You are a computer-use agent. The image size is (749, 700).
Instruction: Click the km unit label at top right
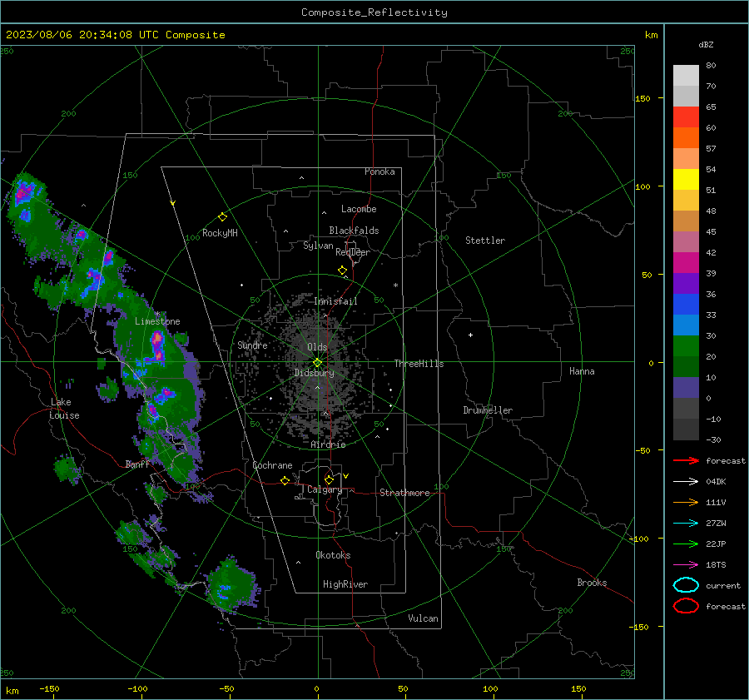click(651, 35)
